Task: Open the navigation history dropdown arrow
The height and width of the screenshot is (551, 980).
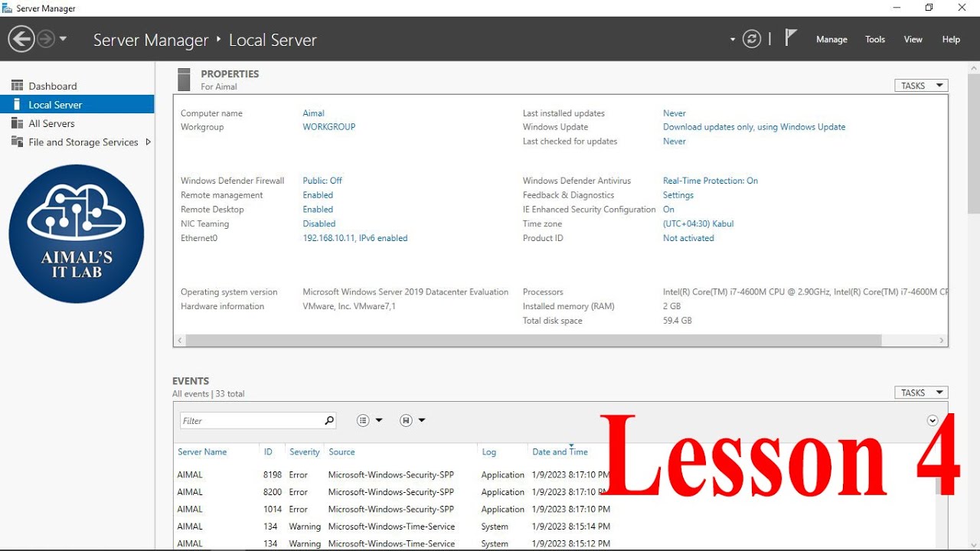Action: click(x=63, y=39)
